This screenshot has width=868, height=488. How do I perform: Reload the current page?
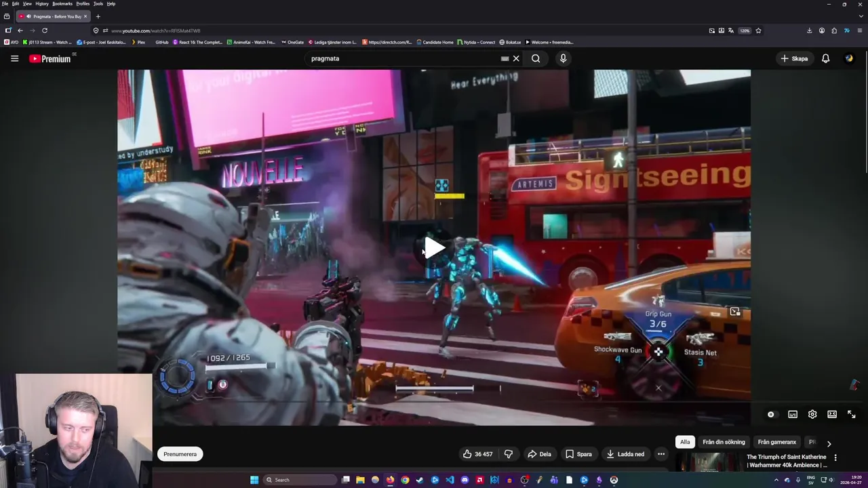(45, 30)
